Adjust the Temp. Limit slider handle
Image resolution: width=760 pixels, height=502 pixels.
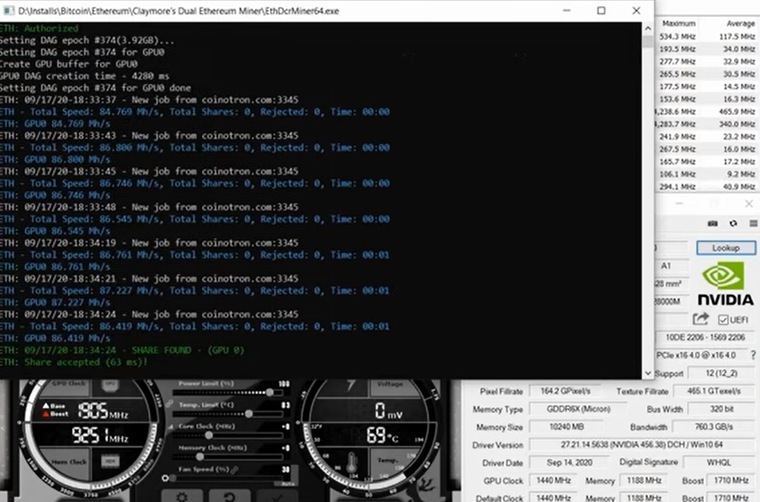(249, 414)
